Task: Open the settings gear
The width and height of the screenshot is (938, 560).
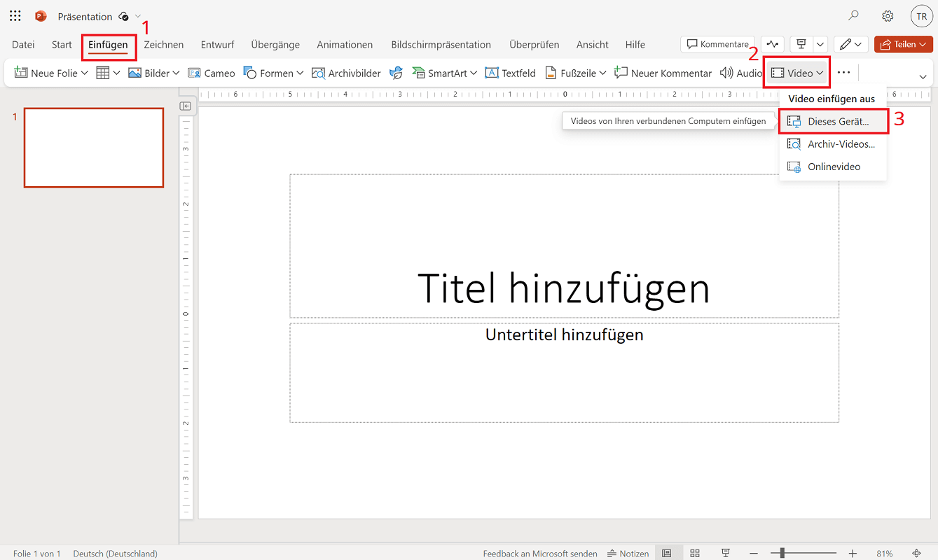Action: [888, 16]
